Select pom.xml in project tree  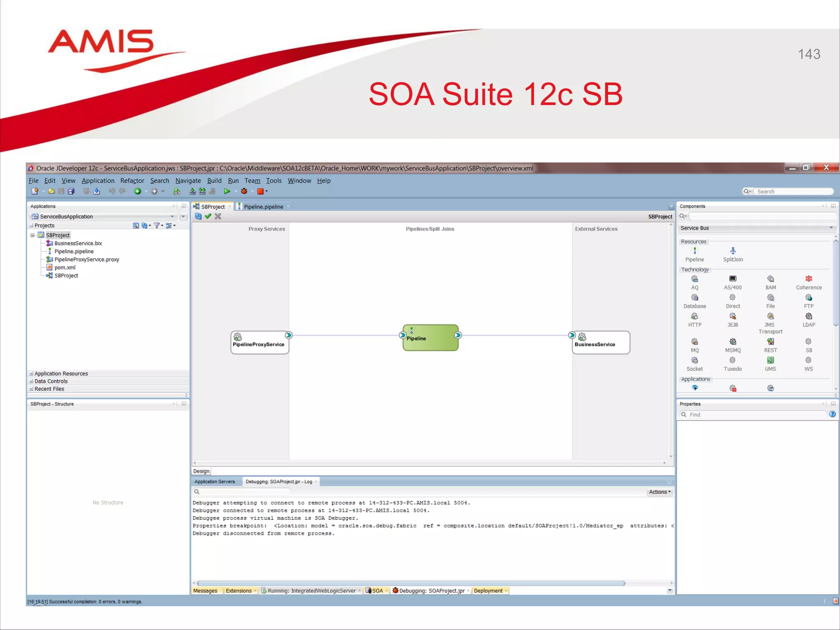[x=65, y=267]
